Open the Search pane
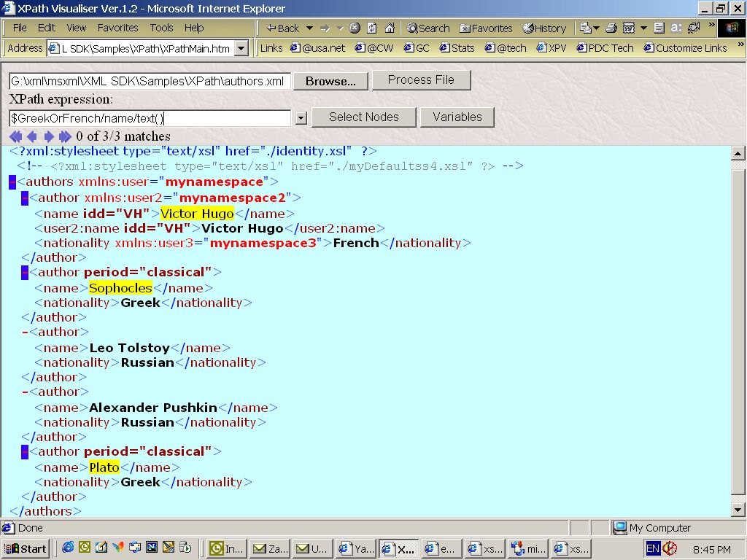This screenshot has height=560, width=747. coord(427,28)
